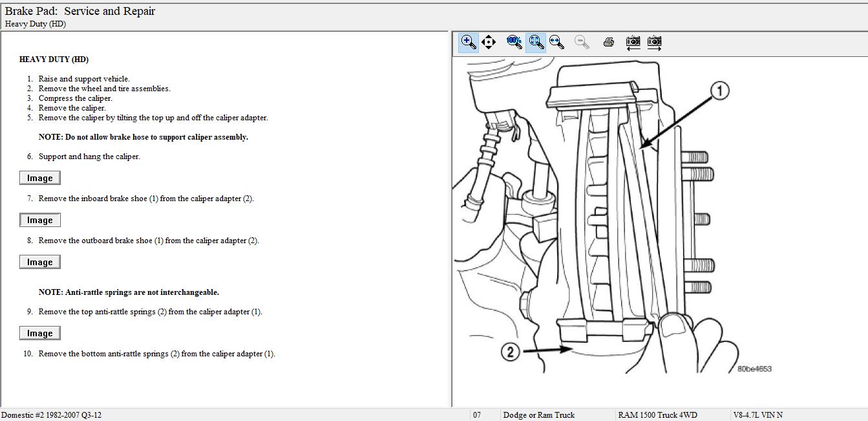Click status bar 'V8-4.7L VIN N'

pyautogui.click(x=758, y=415)
